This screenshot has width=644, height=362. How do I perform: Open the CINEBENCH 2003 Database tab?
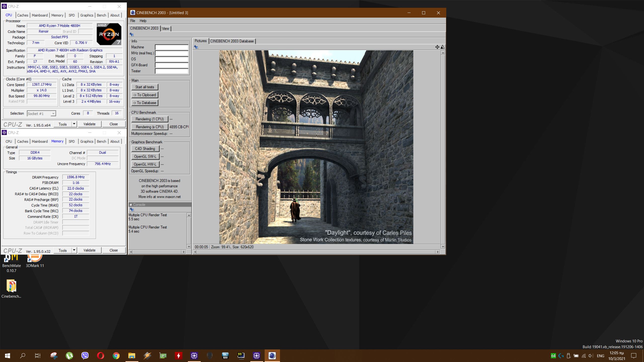coord(232,41)
